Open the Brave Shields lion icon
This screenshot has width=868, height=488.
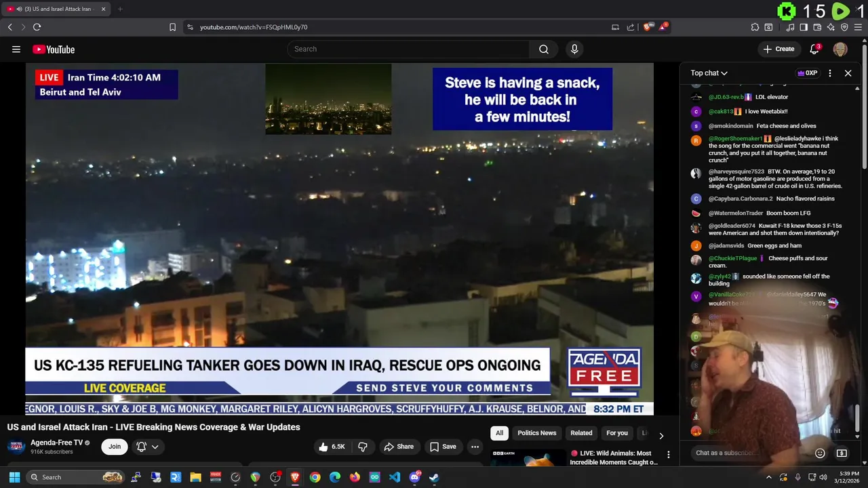point(648,27)
